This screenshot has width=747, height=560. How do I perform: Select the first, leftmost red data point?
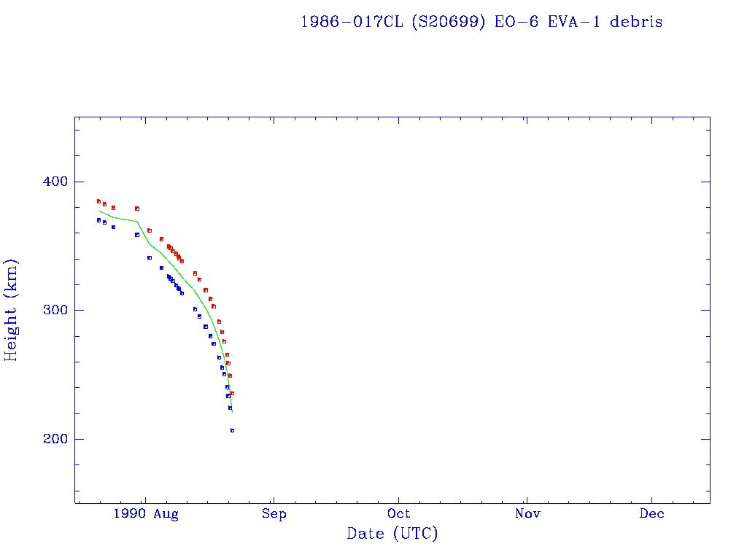point(98,201)
